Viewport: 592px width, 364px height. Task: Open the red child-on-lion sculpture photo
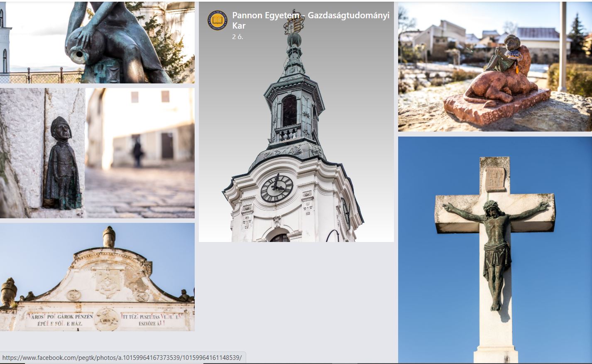[x=495, y=66]
